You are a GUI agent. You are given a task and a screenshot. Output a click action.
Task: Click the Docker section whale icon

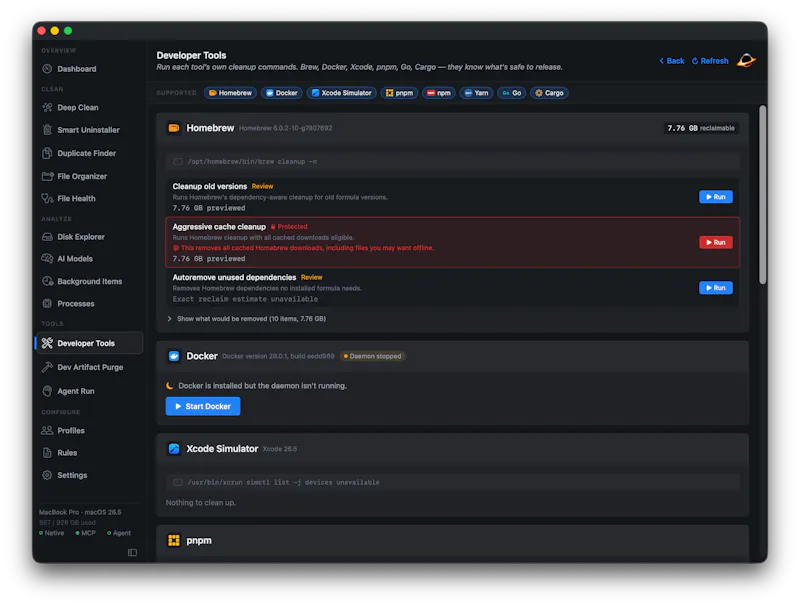tap(174, 356)
